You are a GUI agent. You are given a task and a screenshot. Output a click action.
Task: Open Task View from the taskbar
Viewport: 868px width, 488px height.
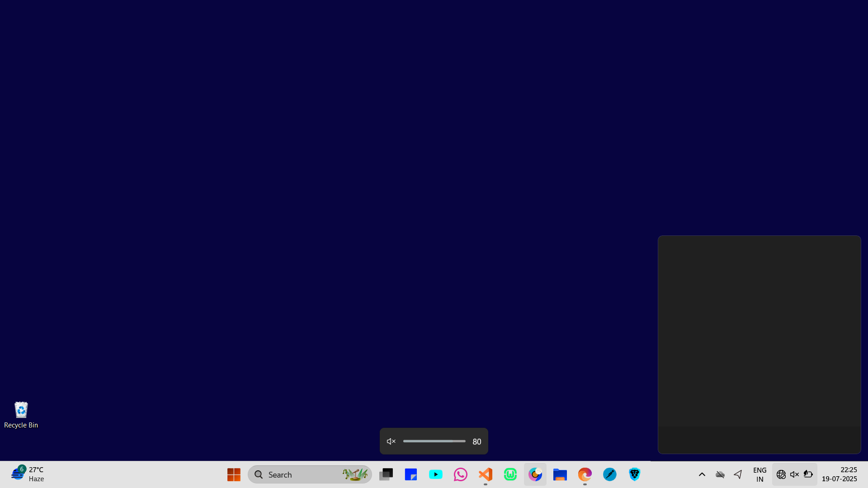pyautogui.click(x=386, y=474)
